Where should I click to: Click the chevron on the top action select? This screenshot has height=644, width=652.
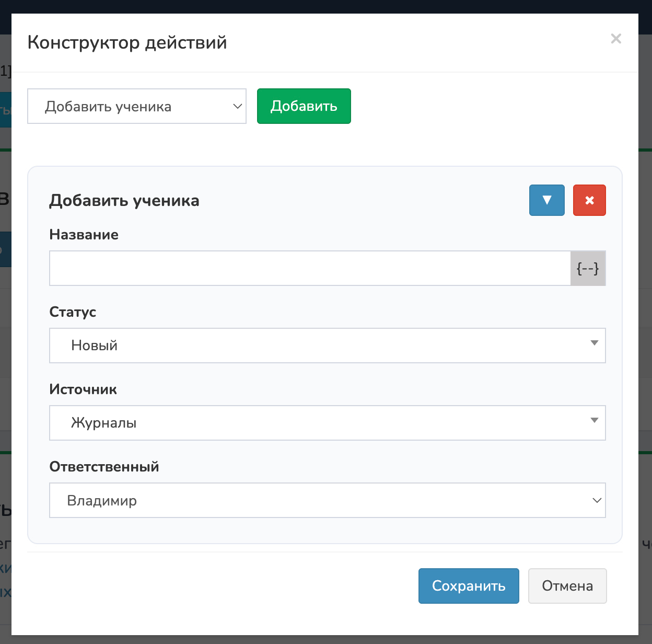[x=237, y=106]
